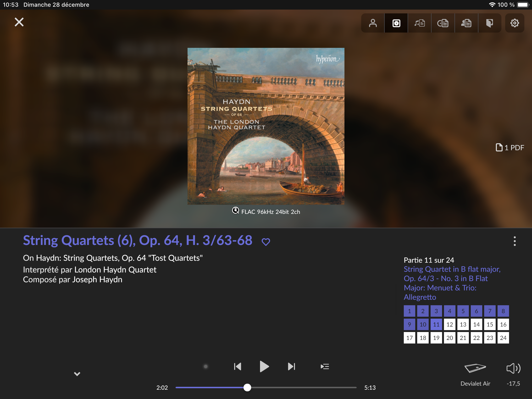Open the Devialet Air zone selector
Viewport: 532px width, 399px height.
(x=475, y=368)
